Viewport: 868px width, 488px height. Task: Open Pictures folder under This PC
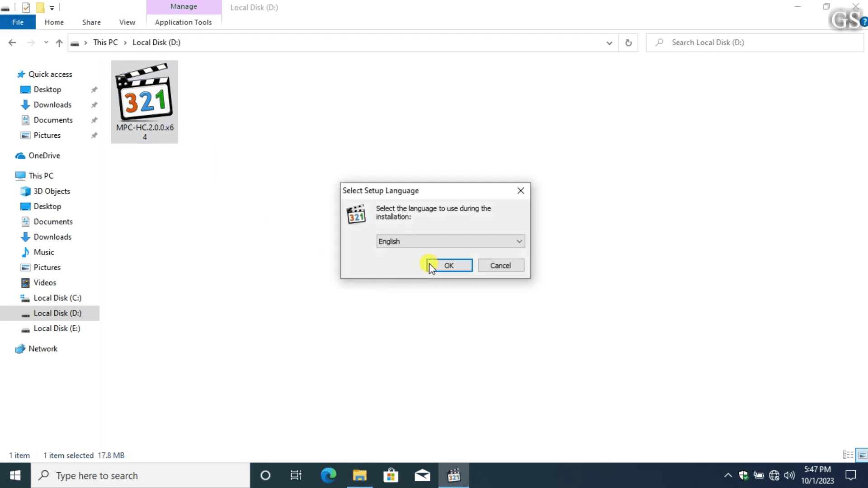tap(47, 267)
